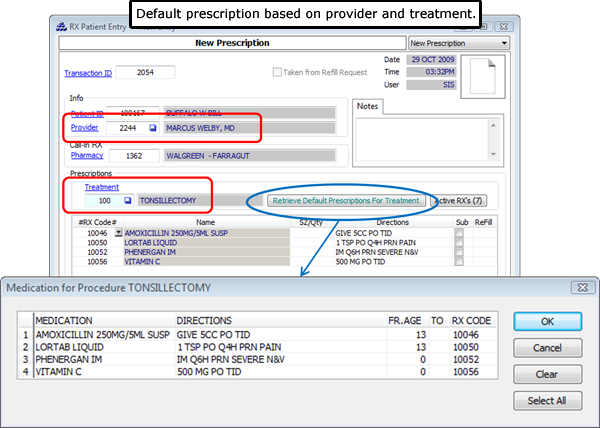Check the Sub box for Phenergan IM row
Viewport: 600px width, 428px height.
(459, 253)
